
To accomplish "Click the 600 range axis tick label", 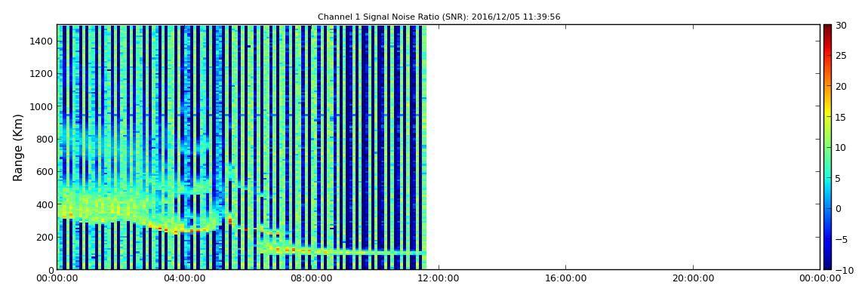I will tap(45, 172).
